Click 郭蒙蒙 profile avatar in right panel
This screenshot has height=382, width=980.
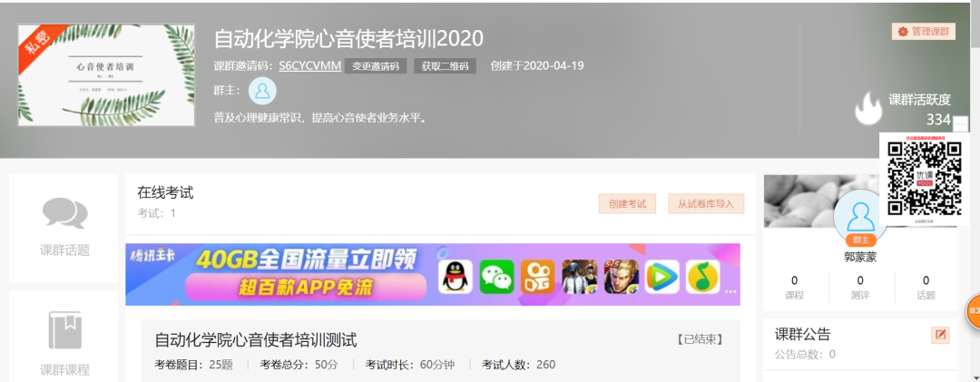click(x=859, y=216)
